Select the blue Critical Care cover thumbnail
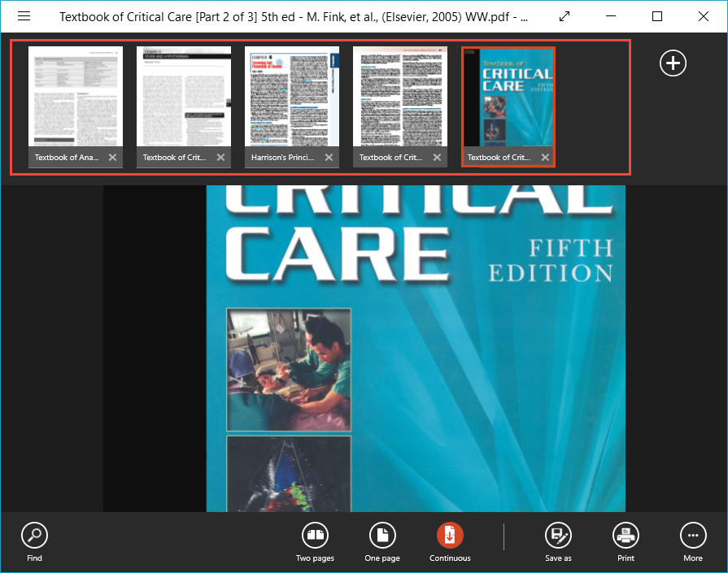The image size is (728, 573). click(x=508, y=97)
